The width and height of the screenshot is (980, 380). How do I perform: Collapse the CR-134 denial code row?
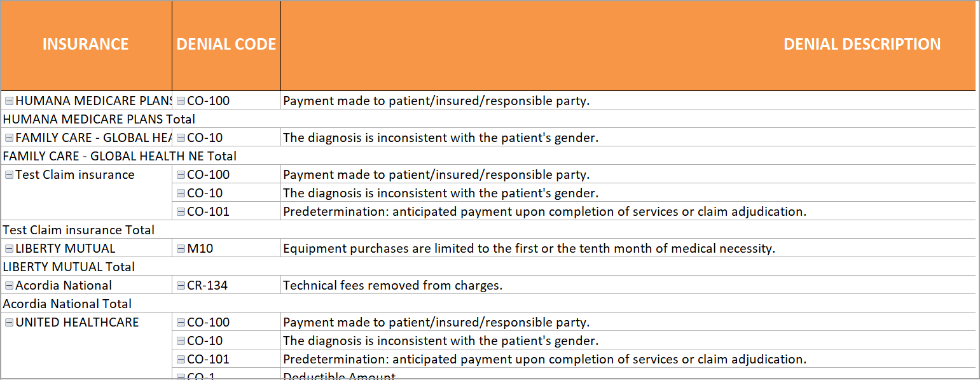181,285
